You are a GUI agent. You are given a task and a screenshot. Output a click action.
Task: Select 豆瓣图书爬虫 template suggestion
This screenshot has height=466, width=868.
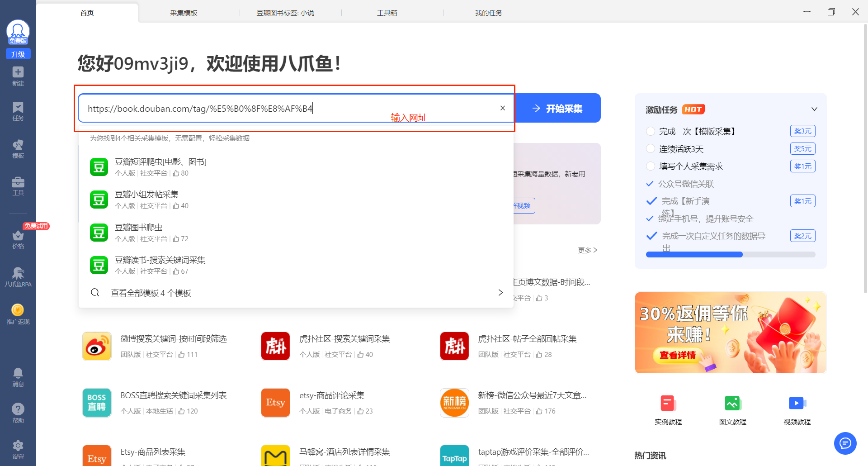tap(296, 233)
